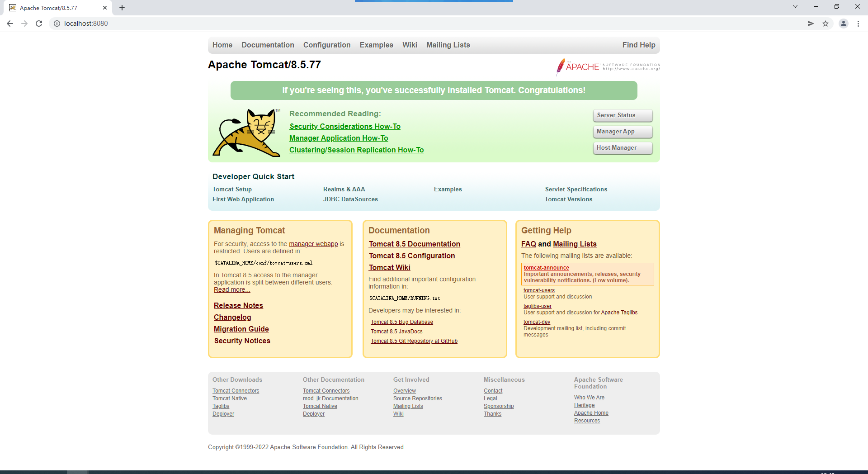Open Tomcat 8.5 Git Repository at GitHub
The width and height of the screenshot is (868, 474).
point(414,341)
